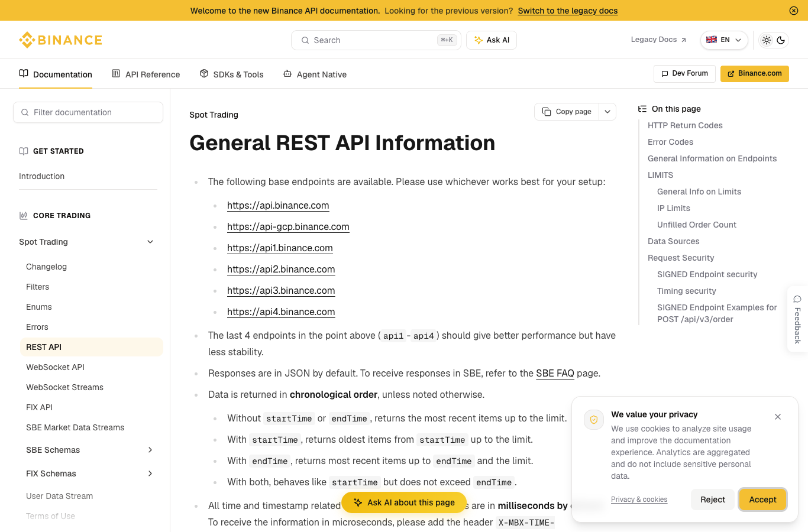Close the privacy cookie popup
The image size is (808, 532).
(x=778, y=417)
